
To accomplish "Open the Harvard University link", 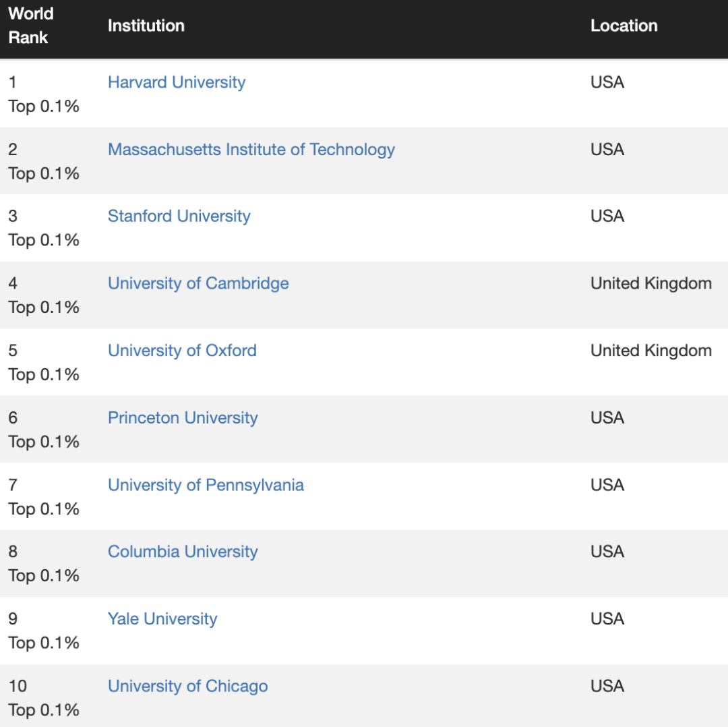I will [177, 82].
